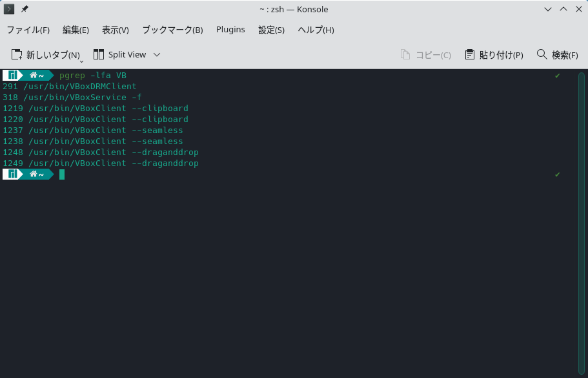Click the '1220 /usr/bin/VBoxClient --clipboard' line

pyautogui.click(x=96, y=119)
